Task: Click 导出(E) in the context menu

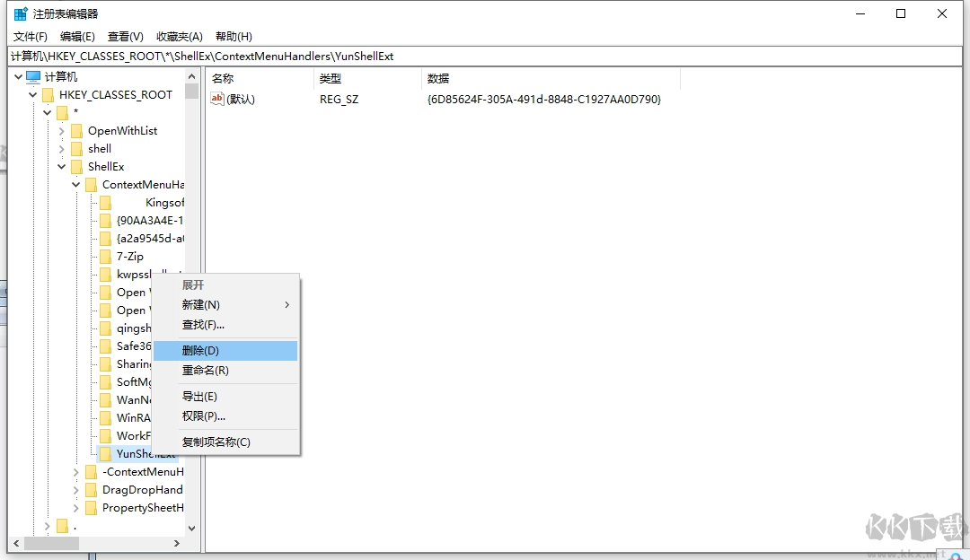Action: pyautogui.click(x=199, y=397)
